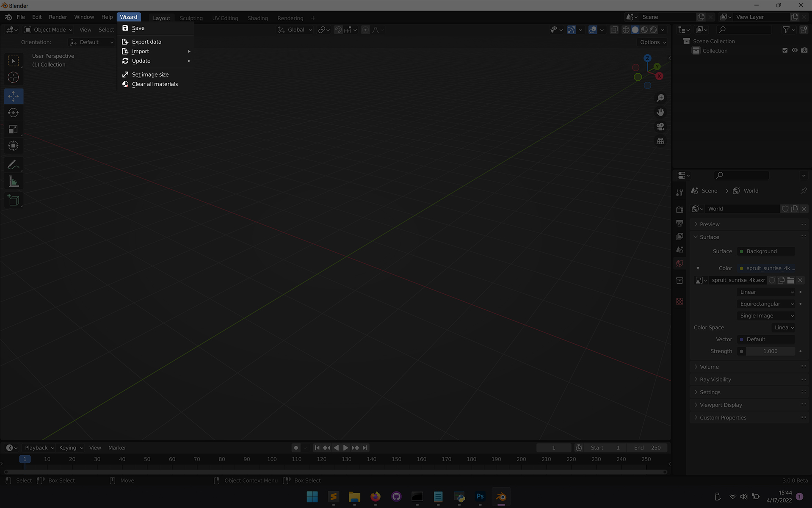
Task: Open the Scene properties tab
Action: (679, 250)
